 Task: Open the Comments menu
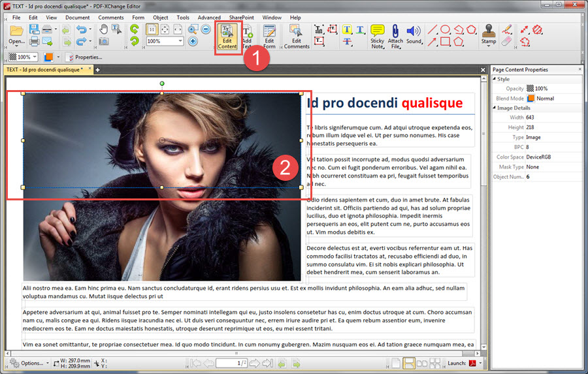(x=111, y=17)
